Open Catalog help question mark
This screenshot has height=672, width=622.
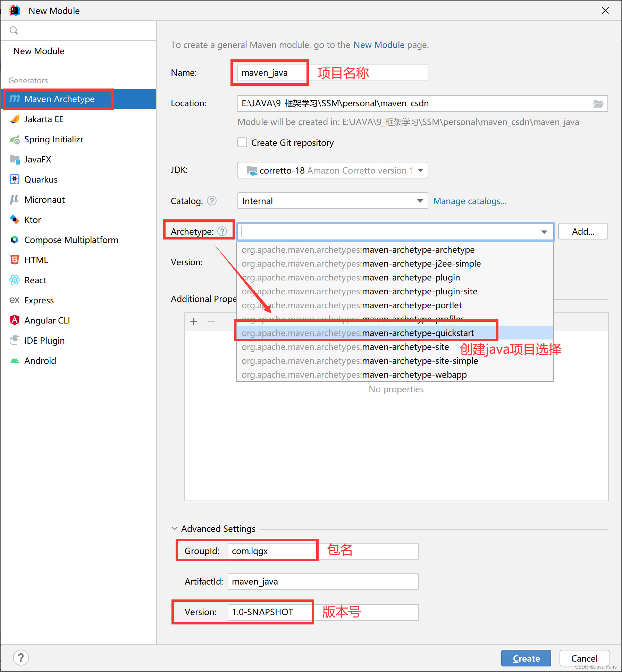(x=212, y=201)
